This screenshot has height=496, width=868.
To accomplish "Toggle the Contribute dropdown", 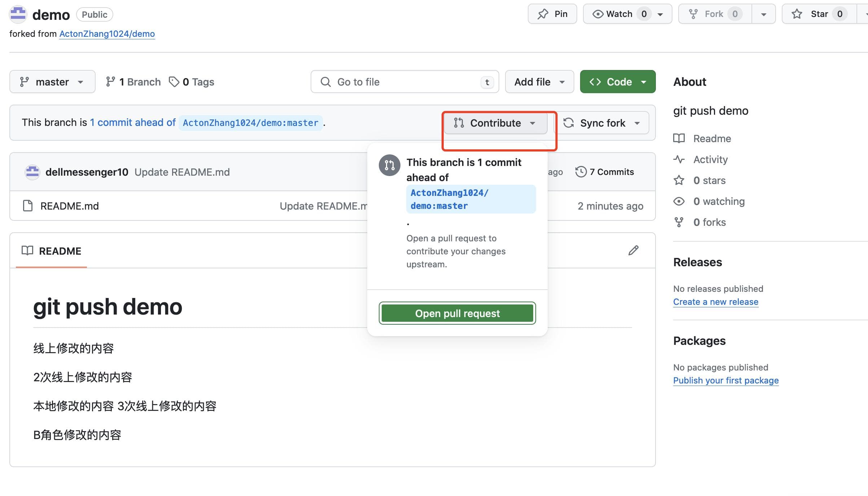I will point(495,123).
